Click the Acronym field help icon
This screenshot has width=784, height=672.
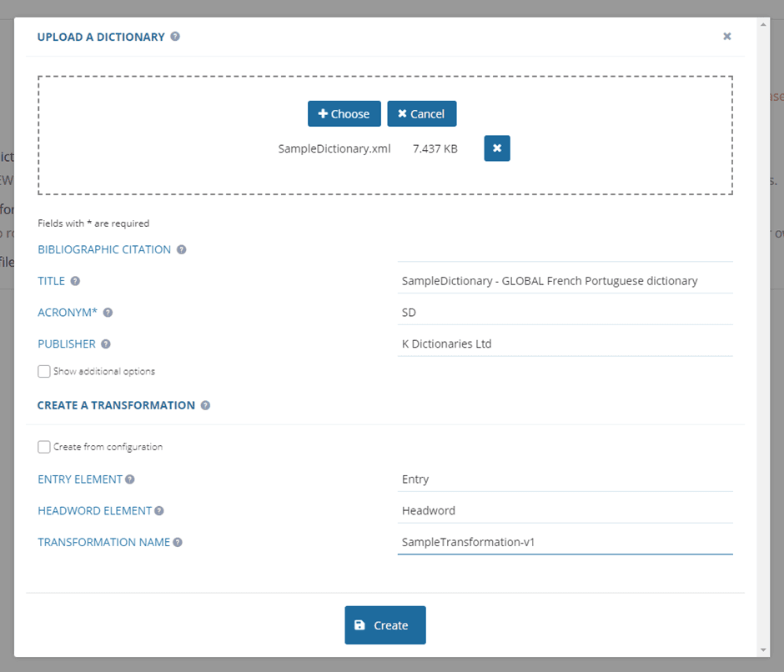(108, 313)
